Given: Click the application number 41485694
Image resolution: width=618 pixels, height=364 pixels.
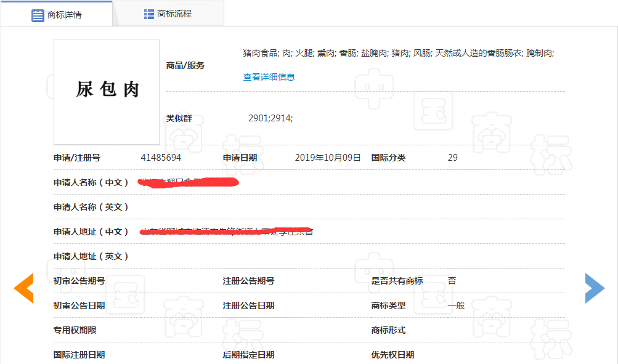Looking at the screenshot, I should 161,158.
